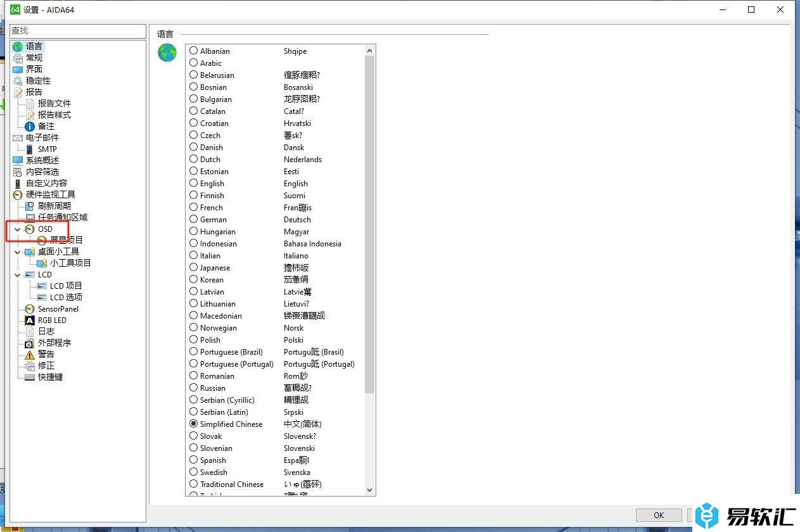The height and width of the screenshot is (532, 800).
Task: Click the language list scroll-up arrow
Action: pos(370,50)
